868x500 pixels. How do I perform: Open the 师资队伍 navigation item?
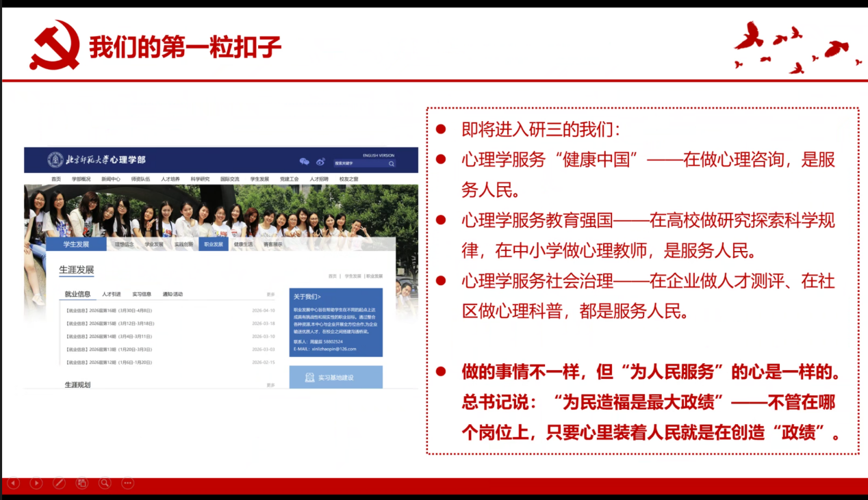pos(140,179)
